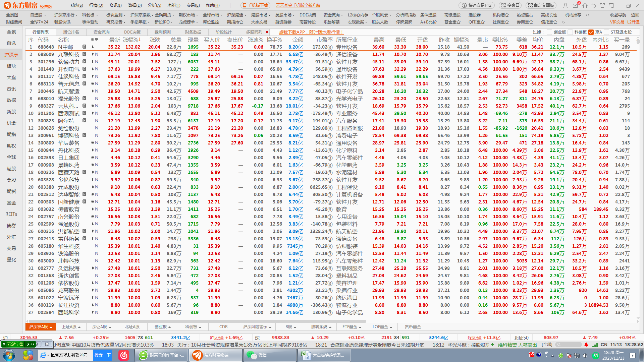Image resolution: width=644 pixels, height=362 pixels.
Task: Click the 手机版下载 button
Action: 255,5
